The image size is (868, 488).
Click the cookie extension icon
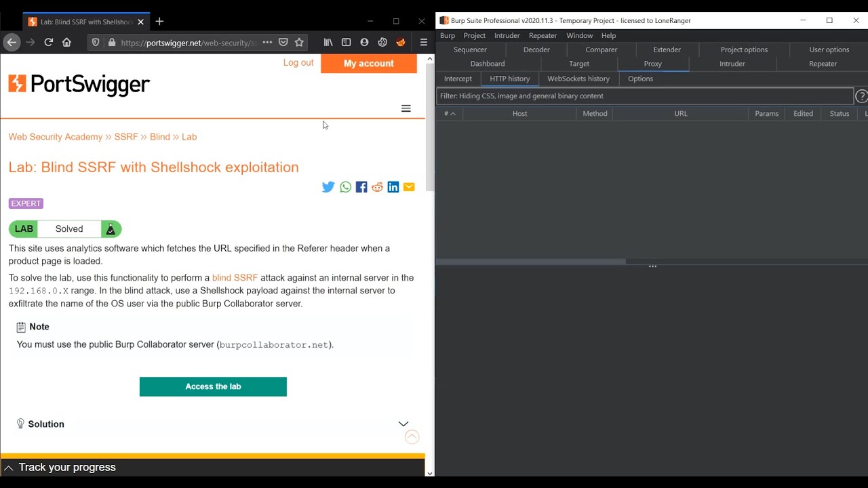(x=382, y=42)
